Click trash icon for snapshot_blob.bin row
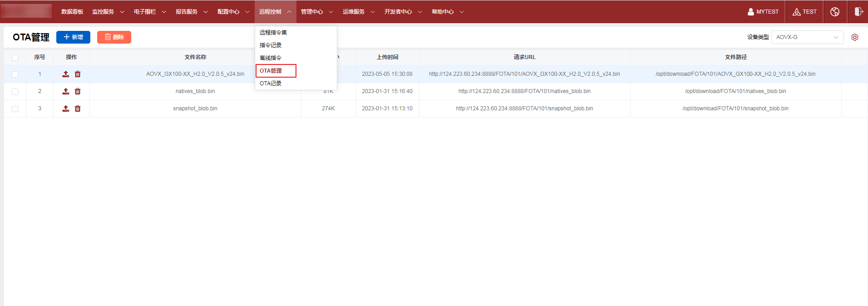This screenshot has width=868, height=306. click(78, 109)
